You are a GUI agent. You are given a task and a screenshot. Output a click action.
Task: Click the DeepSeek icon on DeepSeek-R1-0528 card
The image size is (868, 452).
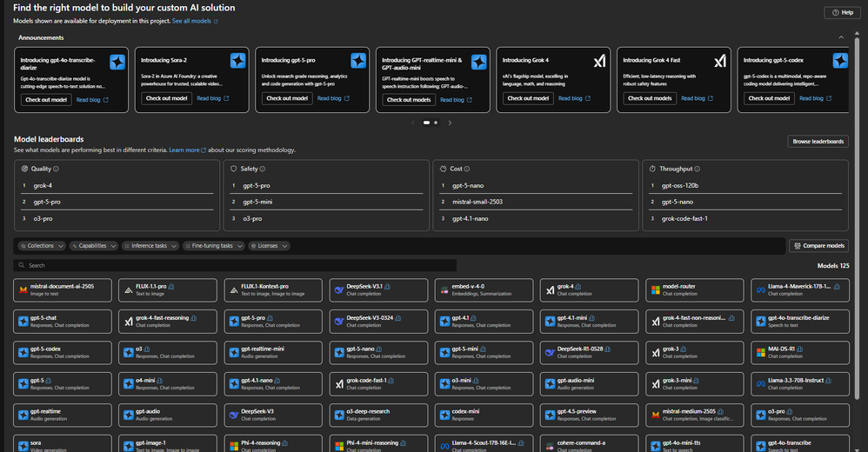pyautogui.click(x=551, y=352)
